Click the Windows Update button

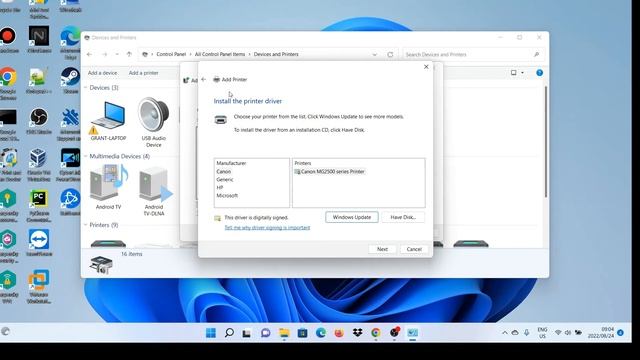pyautogui.click(x=351, y=217)
